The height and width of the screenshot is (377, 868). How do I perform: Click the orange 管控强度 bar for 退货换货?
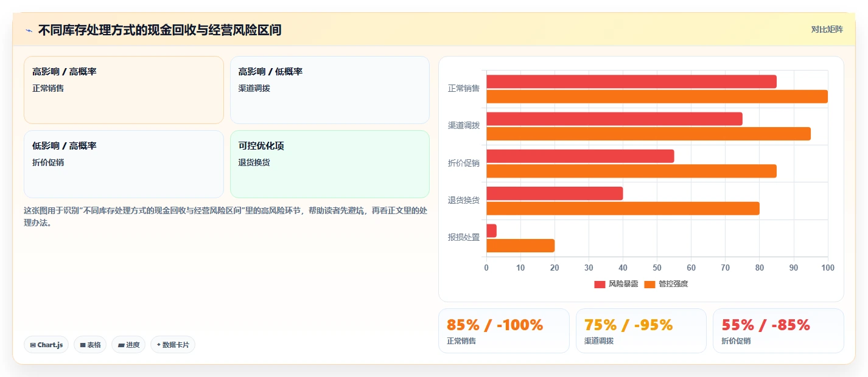623,208
